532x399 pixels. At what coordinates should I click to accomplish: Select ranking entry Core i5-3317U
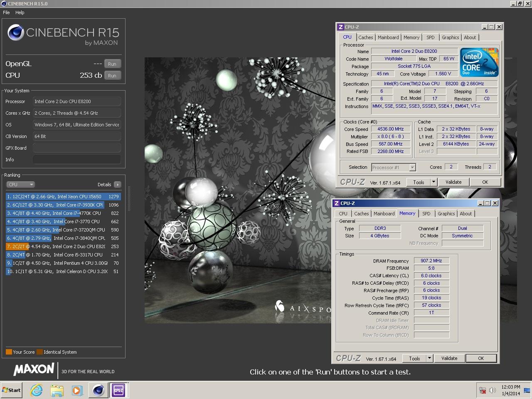63,255
